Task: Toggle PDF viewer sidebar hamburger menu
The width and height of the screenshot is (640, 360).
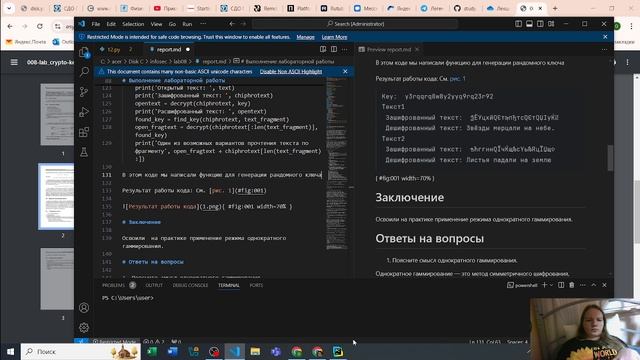Action: 14,62
